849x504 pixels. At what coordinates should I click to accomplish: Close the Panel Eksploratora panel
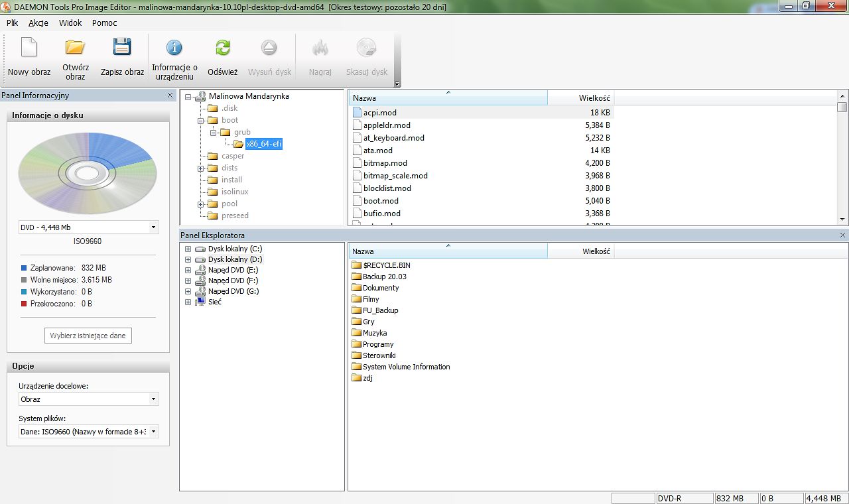pos(843,235)
